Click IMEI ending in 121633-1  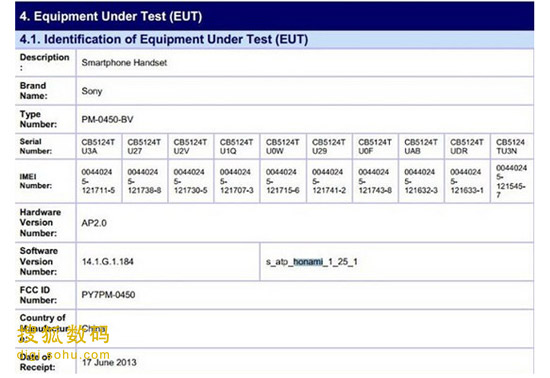(x=467, y=181)
